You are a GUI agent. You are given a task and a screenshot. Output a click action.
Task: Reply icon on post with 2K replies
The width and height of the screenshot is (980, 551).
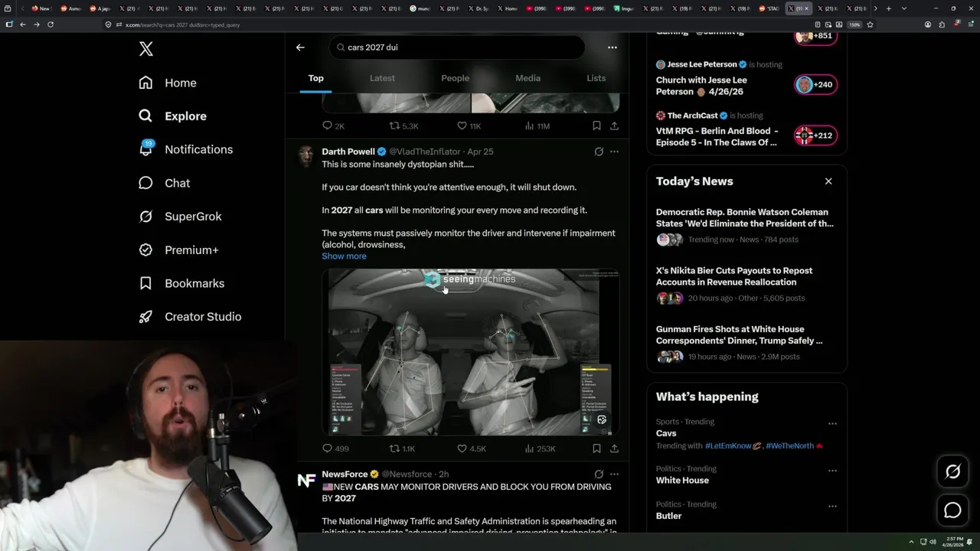tap(327, 126)
